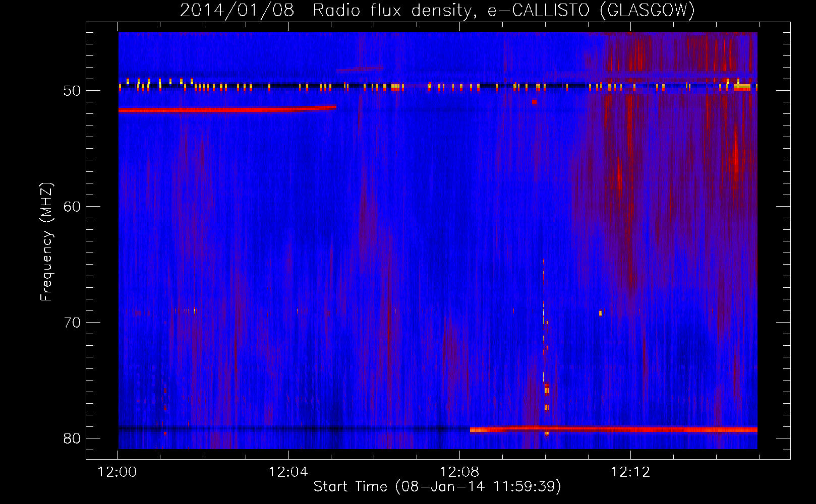The height and width of the screenshot is (504, 816).
Task: Click the red emission band near 52 MHz
Action: pos(227,109)
